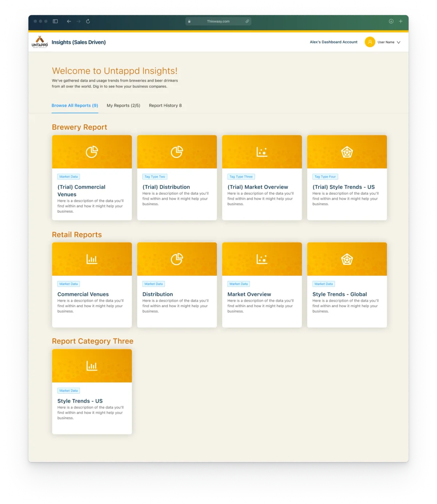Click the browser back arrow
This screenshot has width=437, height=504.
(x=69, y=21)
